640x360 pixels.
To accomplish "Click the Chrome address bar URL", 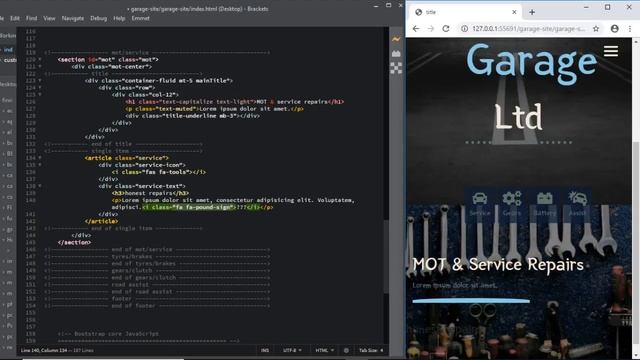I will click(x=528, y=29).
